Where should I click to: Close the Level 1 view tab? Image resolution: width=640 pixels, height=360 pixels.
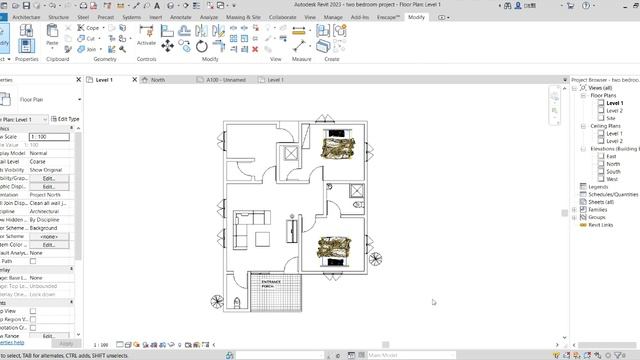[135, 80]
